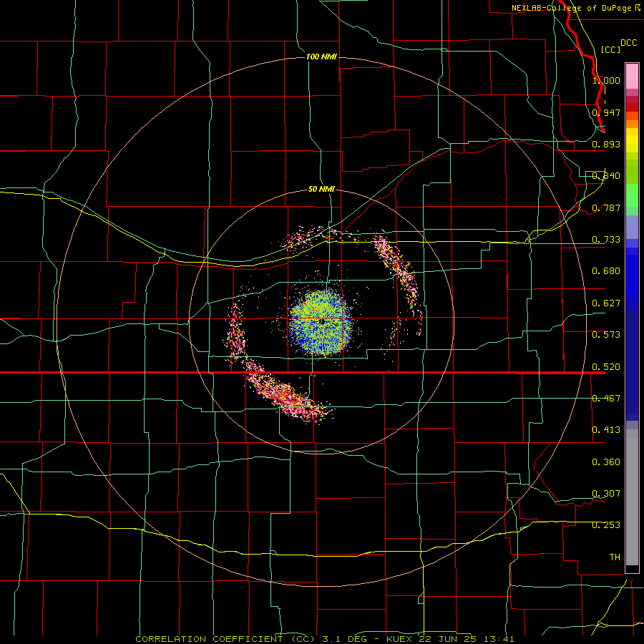Click the 50 NMI range ring label
The height and width of the screenshot is (644, 644).
click(x=321, y=189)
